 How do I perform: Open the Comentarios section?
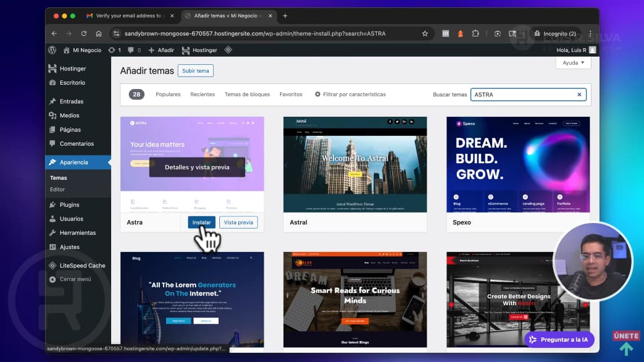tap(77, 144)
